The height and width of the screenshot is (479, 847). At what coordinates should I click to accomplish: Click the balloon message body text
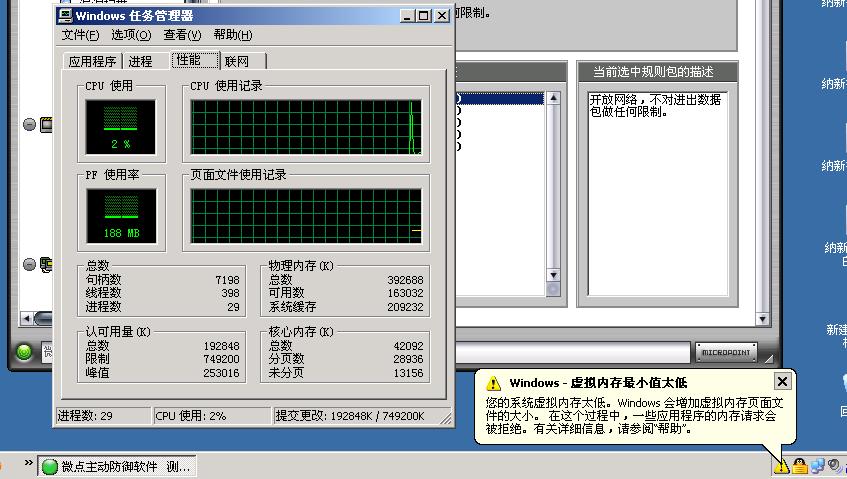634,416
